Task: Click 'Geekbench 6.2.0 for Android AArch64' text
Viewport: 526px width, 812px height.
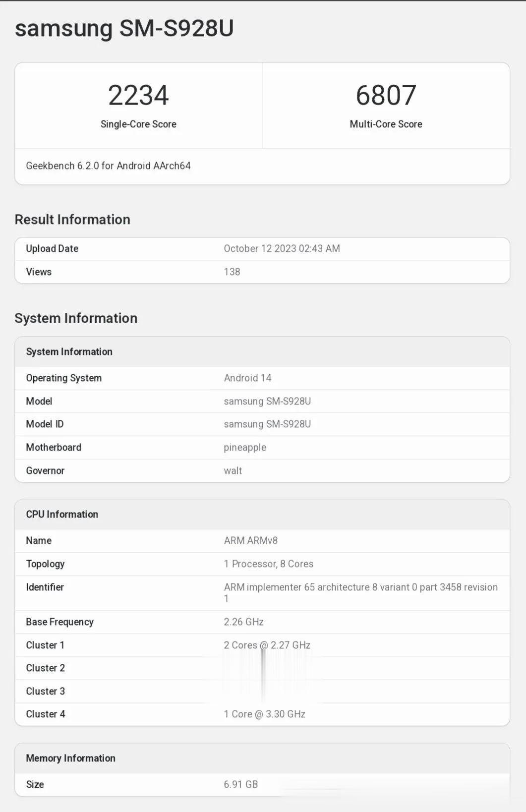Action: 108,166
